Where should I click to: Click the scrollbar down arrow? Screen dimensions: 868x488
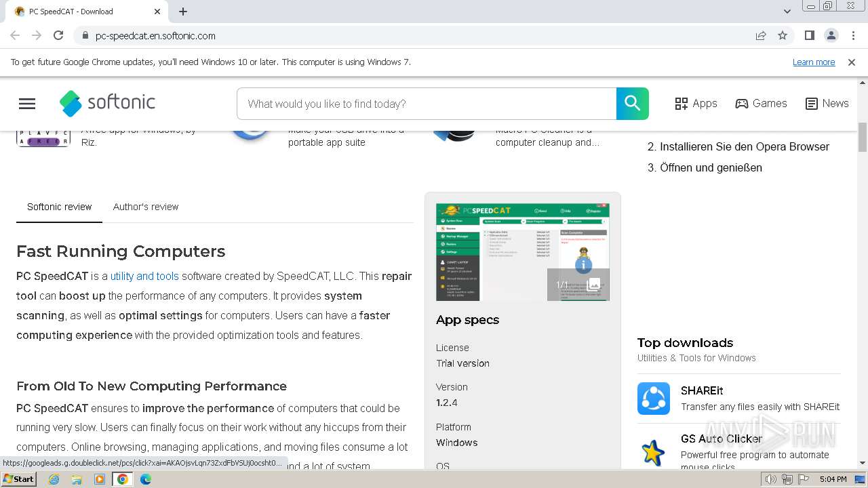863,464
